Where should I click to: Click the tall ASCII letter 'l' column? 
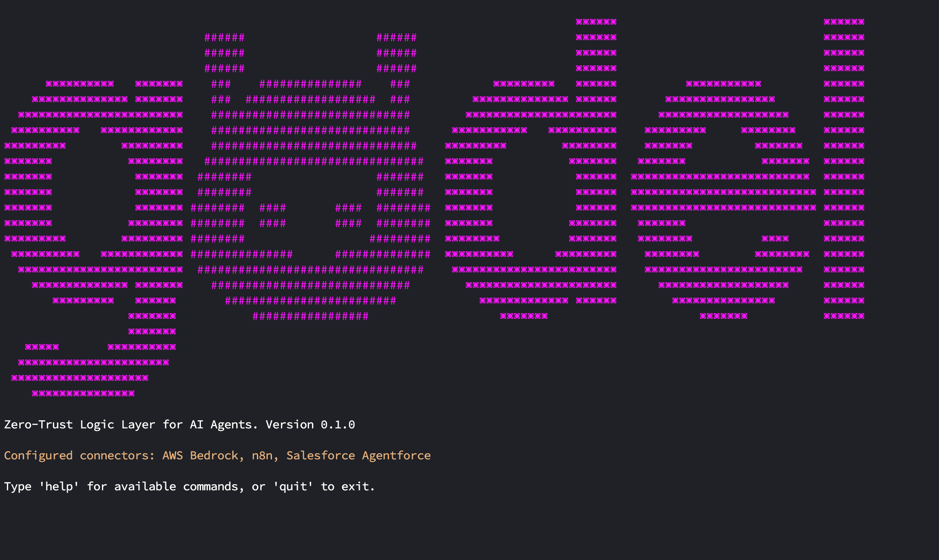844,169
